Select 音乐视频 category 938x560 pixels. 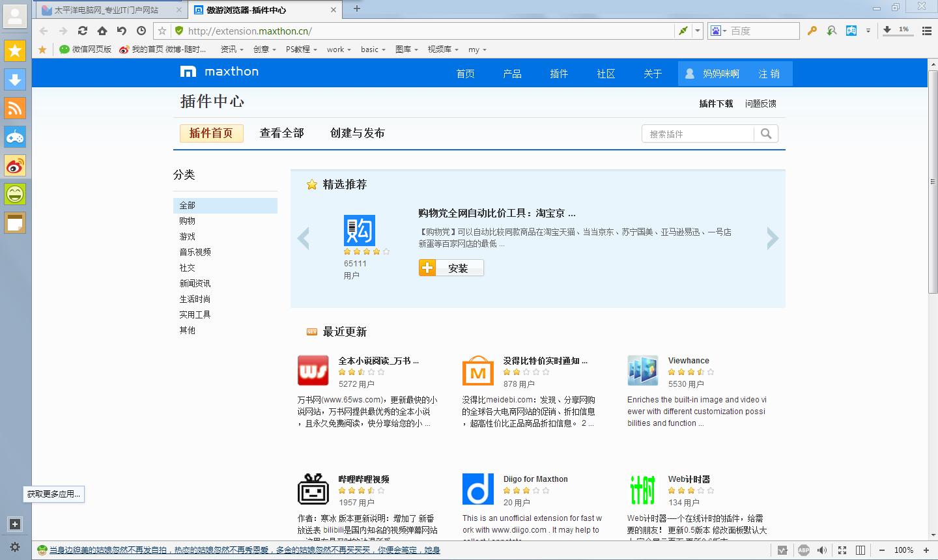[195, 252]
